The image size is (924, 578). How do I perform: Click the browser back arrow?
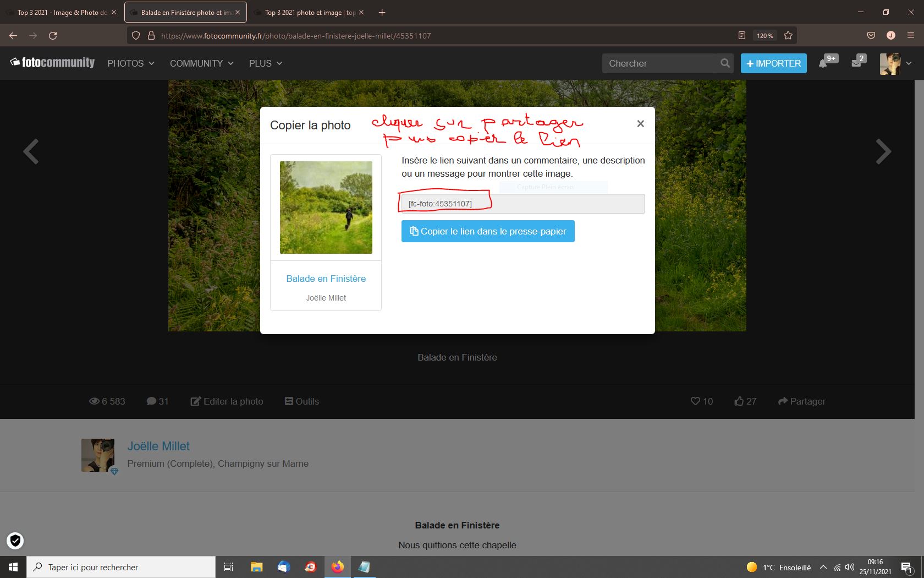[x=13, y=35]
